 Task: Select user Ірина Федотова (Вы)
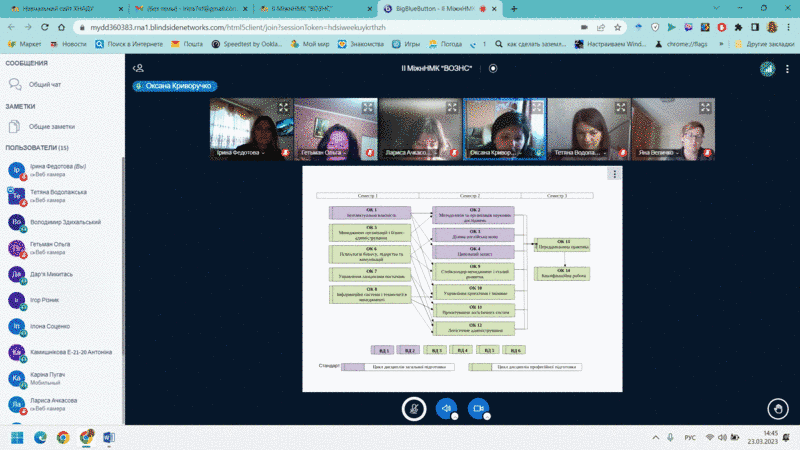click(61, 170)
